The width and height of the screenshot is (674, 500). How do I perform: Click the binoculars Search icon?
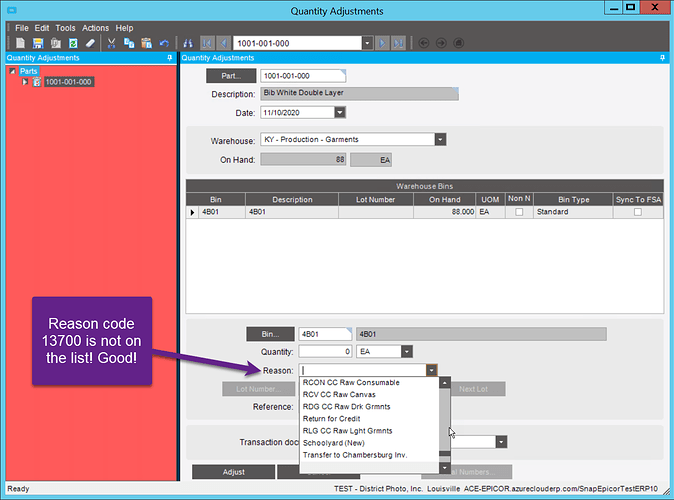point(188,43)
